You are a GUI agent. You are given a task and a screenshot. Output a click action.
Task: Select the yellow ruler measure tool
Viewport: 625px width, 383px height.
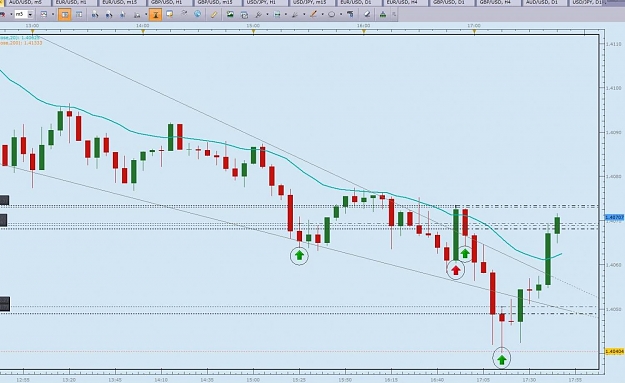pyautogui.click(x=214, y=14)
